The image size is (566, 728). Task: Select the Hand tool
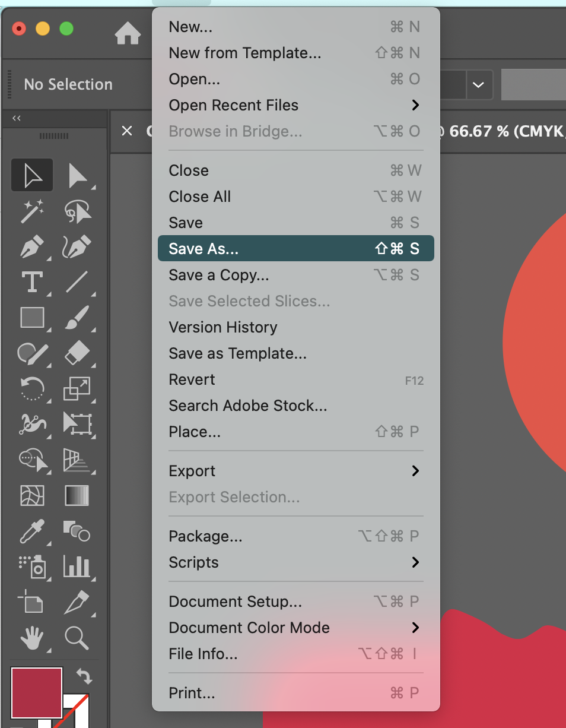tap(31, 638)
